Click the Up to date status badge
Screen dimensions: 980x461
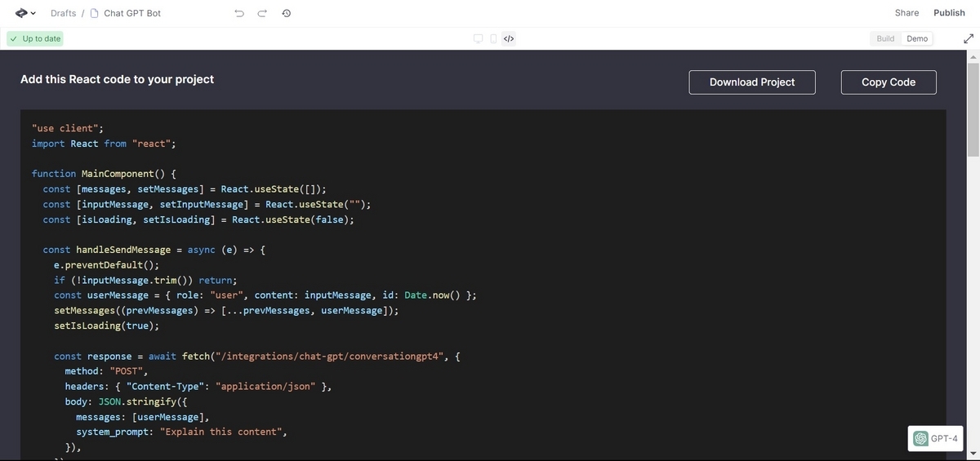(35, 38)
